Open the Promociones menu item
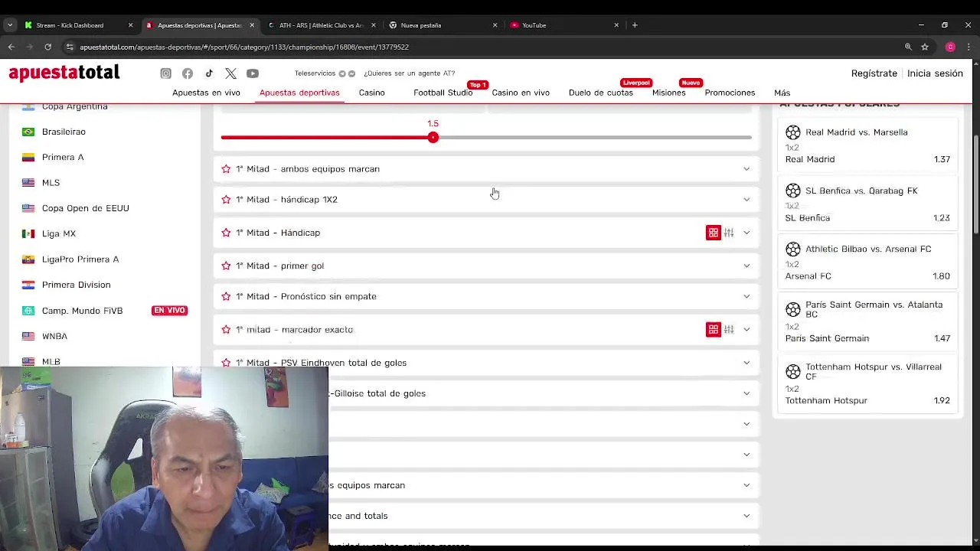 pos(730,93)
